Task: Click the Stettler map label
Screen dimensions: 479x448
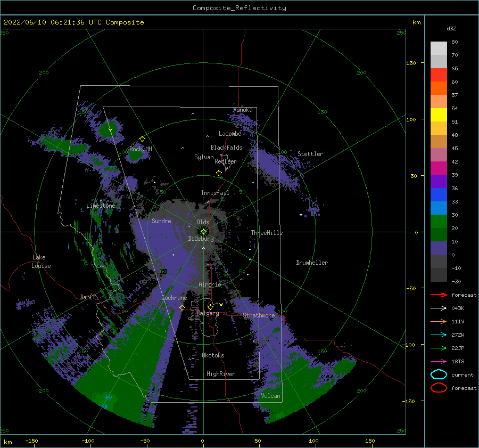Action: pyautogui.click(x=310, y=154)
